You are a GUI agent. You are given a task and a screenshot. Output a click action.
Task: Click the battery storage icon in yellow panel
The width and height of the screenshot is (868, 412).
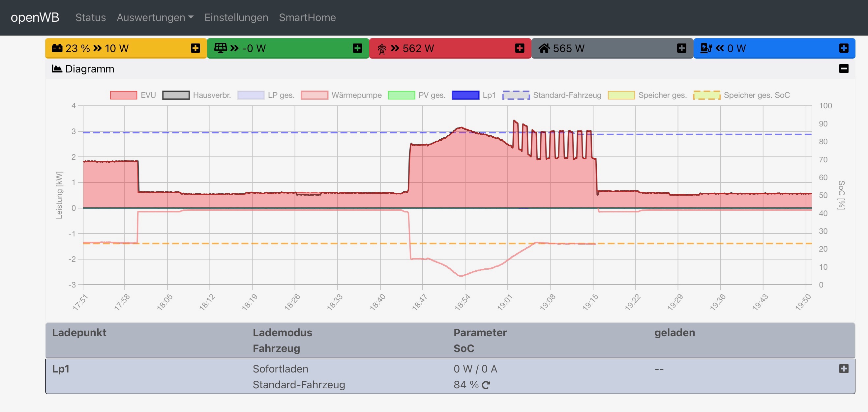57,48
